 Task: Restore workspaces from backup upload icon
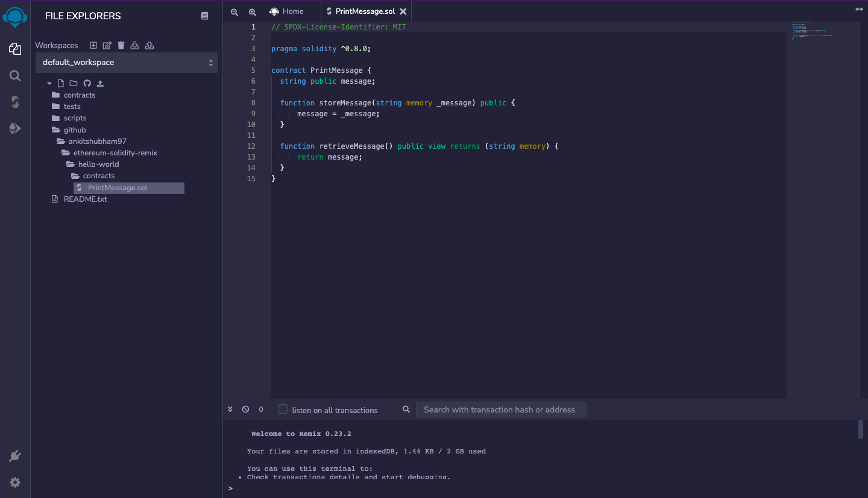pyautogui.click(x=149, y=45)
